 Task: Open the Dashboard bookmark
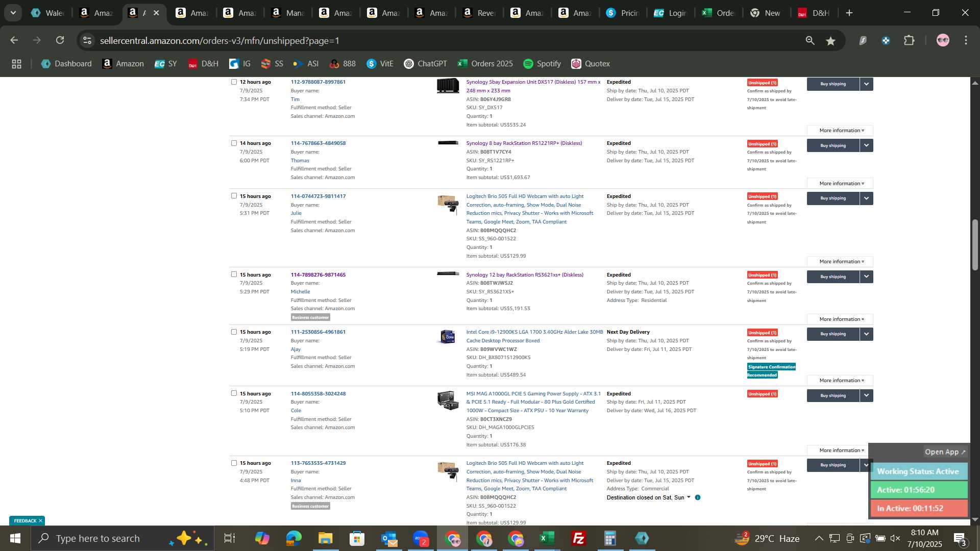point(66,64)
